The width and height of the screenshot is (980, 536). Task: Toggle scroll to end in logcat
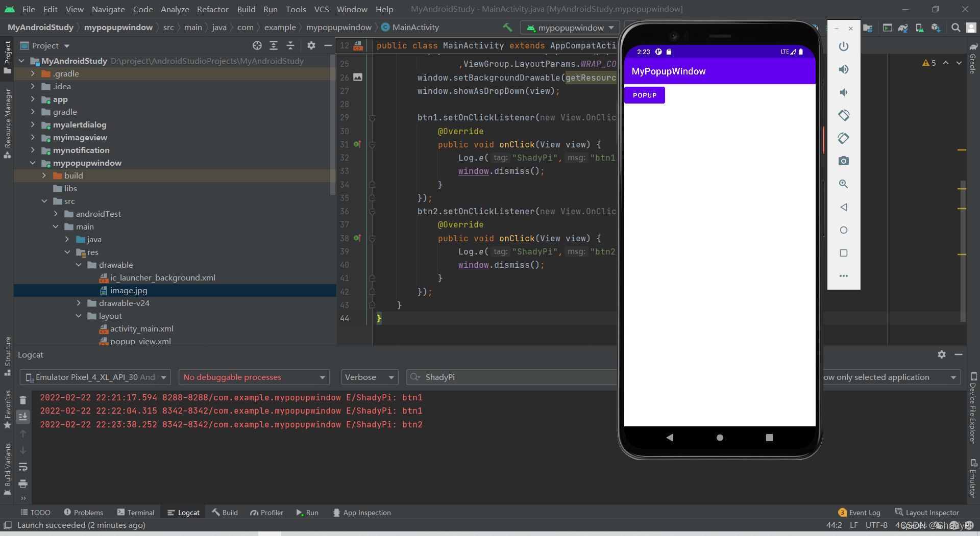[23, 417]
